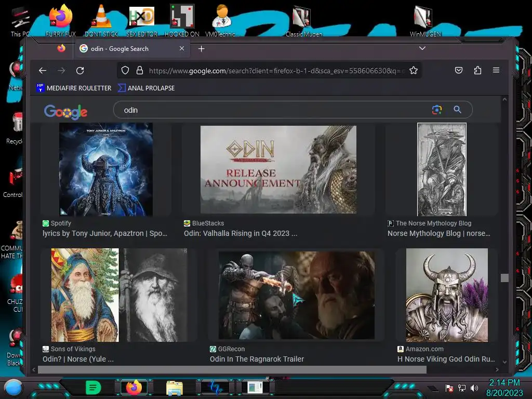Image resolution: width=532 pixels, height=399 pixels.
Task: Open the H Norse Viking God Odin link
Action: point(446,359)
